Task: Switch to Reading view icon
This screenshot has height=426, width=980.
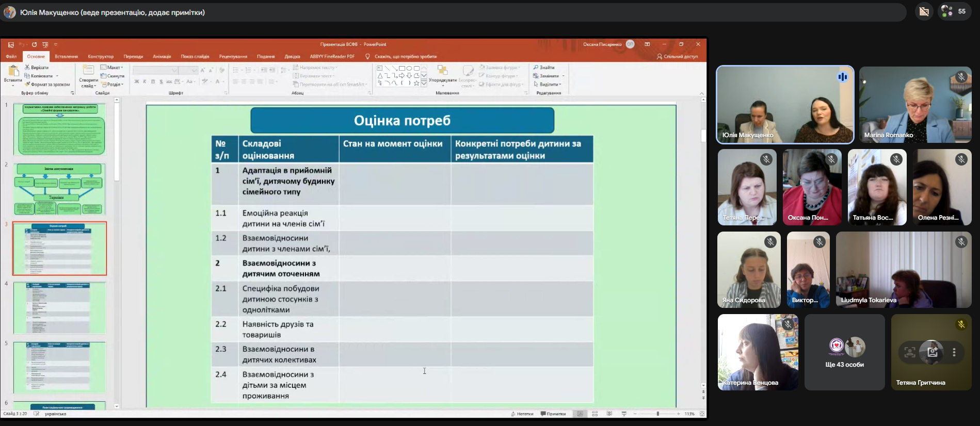Action: click(609, 414)
